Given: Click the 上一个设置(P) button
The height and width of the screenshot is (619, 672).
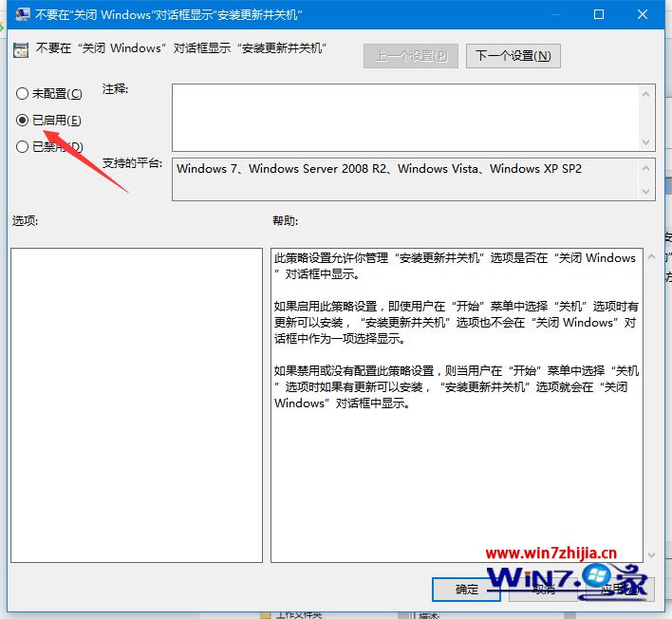Looking at the screenshot, I should click(411, 56).
